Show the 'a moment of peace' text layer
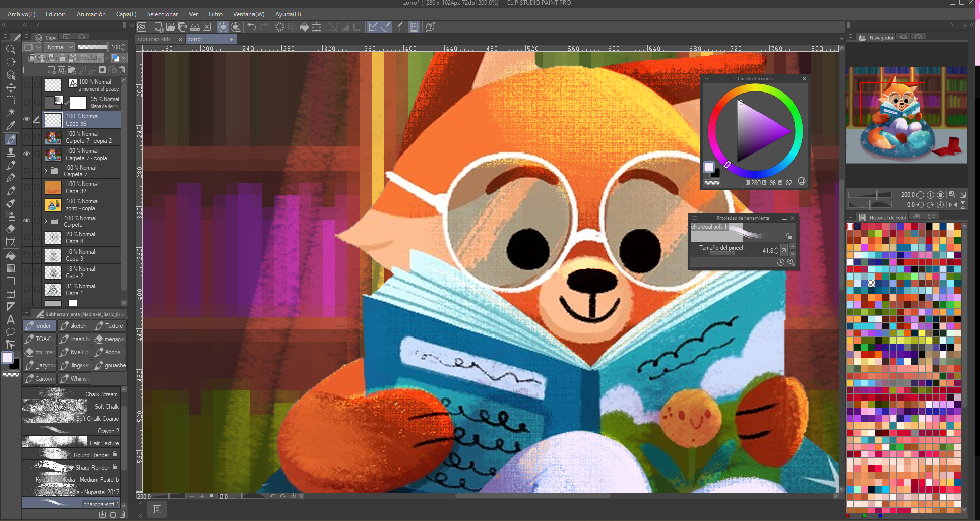 click(x=27, y=85)
